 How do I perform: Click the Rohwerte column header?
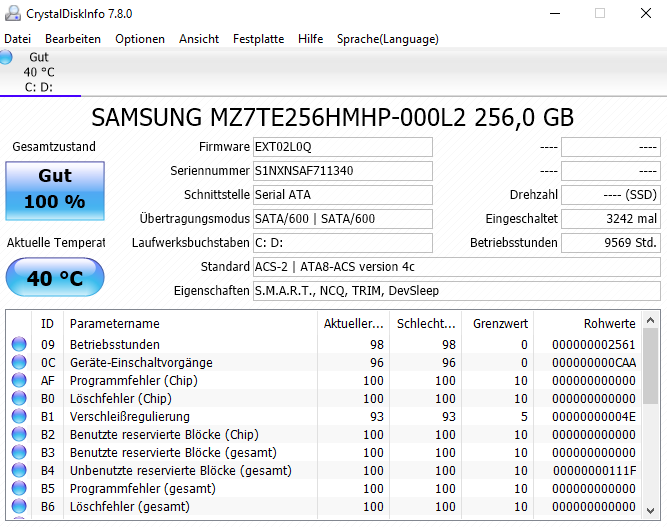click(587, 324)
